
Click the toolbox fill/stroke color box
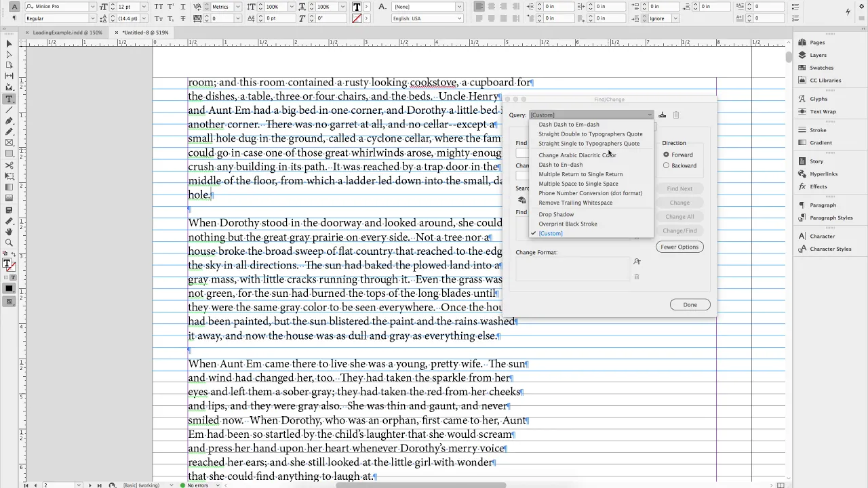click(8, 266)
